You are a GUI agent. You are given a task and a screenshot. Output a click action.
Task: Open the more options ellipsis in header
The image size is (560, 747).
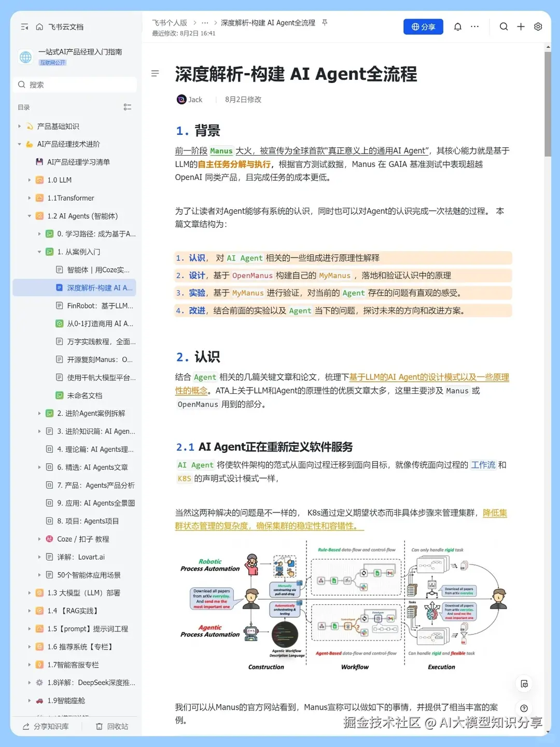[x=474, y=26]
